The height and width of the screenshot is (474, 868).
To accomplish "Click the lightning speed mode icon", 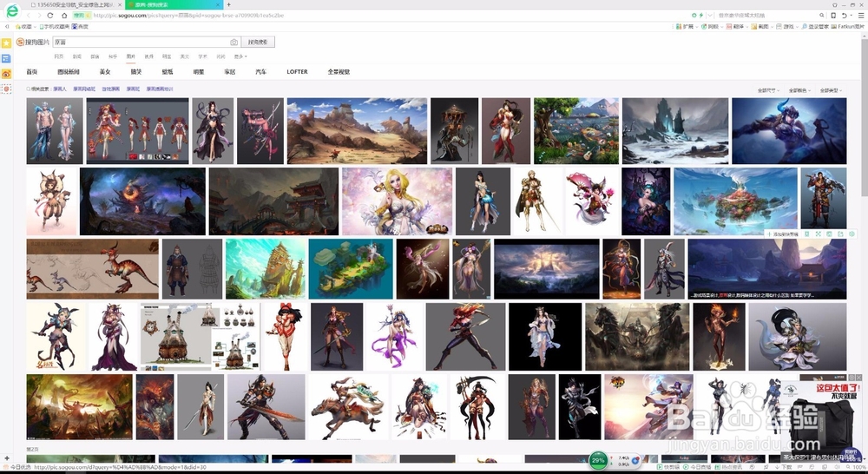I will click(x=700, y=16).
